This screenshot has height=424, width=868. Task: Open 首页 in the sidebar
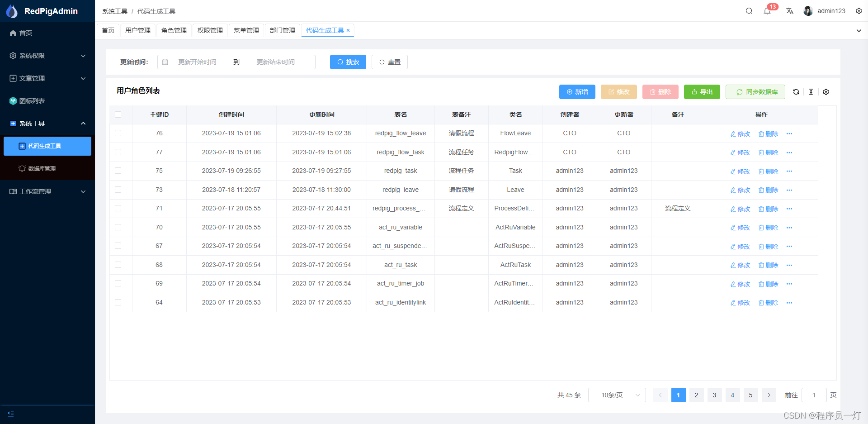pos(47,33)
